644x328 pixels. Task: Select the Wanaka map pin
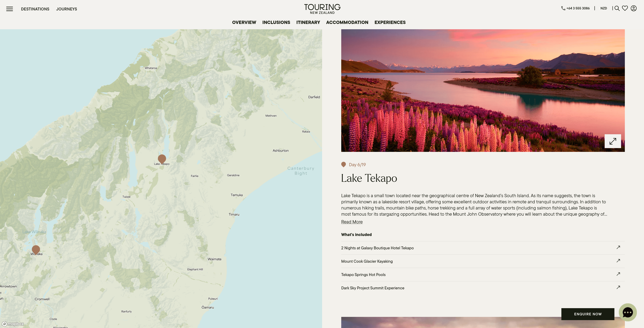pyautogui.click(x=36, y=250)
